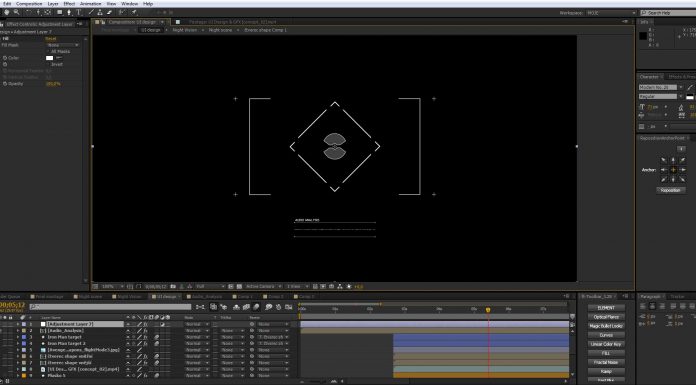696x385 pixels.
Task: Select the Rectangle shape tool
Action: 59,12
